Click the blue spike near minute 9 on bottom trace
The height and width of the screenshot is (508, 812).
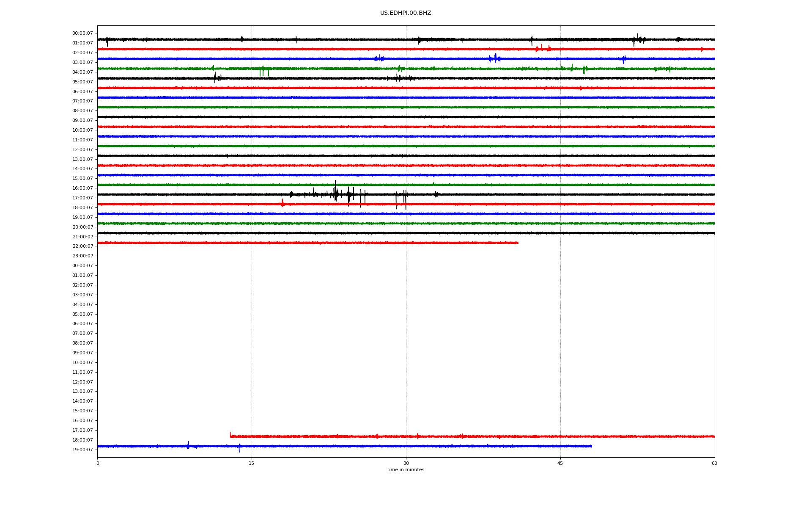(188, 445)
